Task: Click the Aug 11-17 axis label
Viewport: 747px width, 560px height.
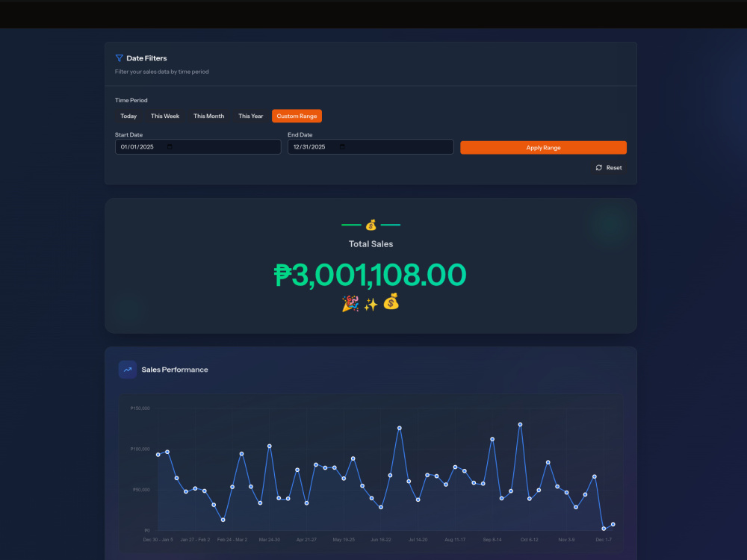Action: [x=455, y=540]
